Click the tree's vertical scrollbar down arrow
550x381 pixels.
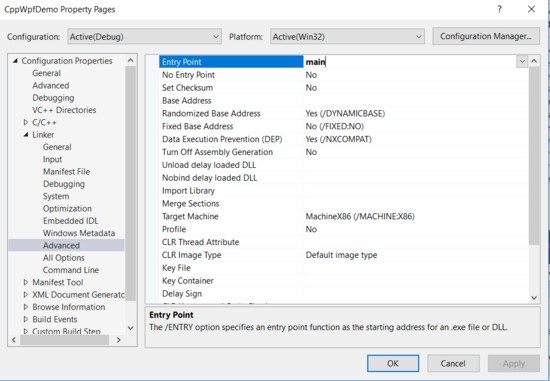(130, 328)
